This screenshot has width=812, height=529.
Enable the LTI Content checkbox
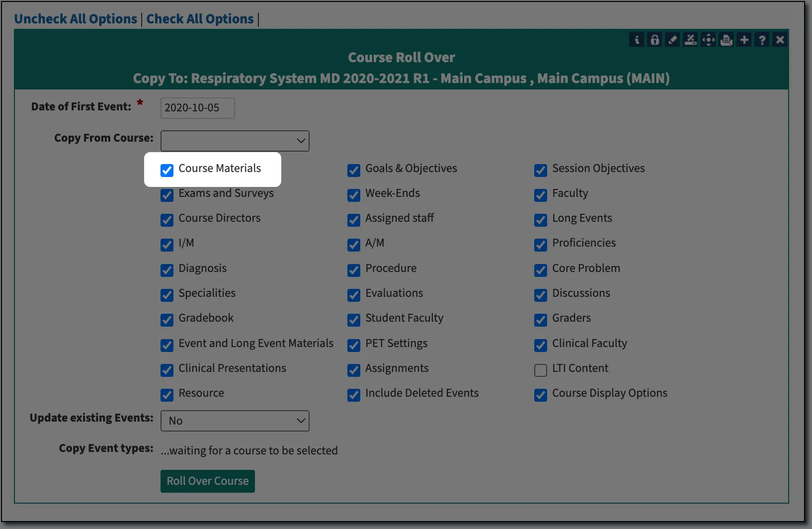[541, 370]
